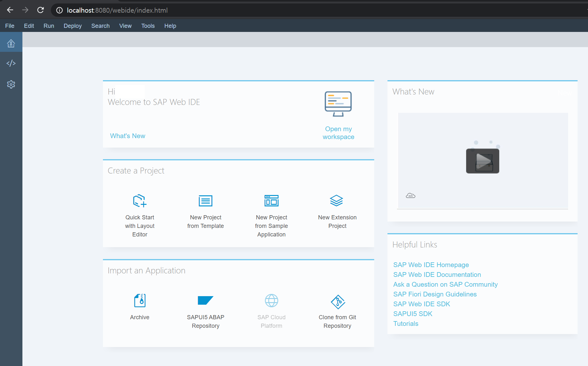This screenshot has height=366, width=588.
Task: Open SAP Web IDE Homepage link
Action: click(431, 265)
